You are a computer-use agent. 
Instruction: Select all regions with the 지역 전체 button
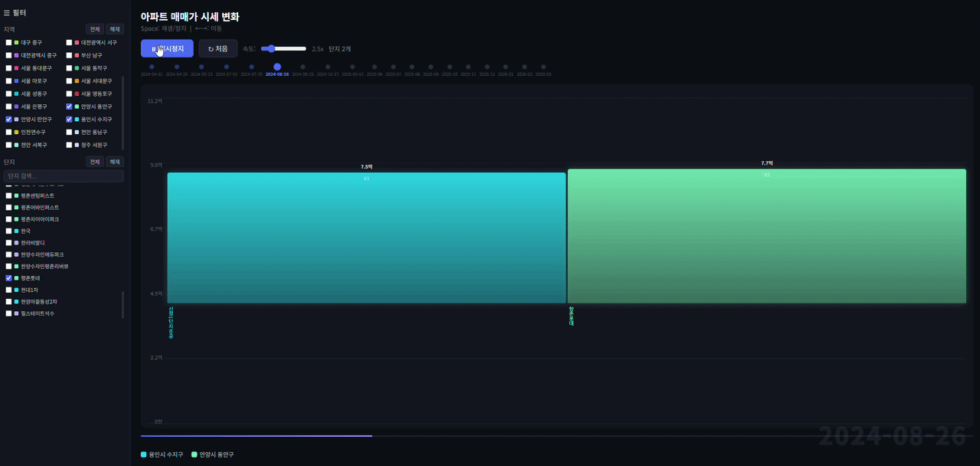(94, 29)
